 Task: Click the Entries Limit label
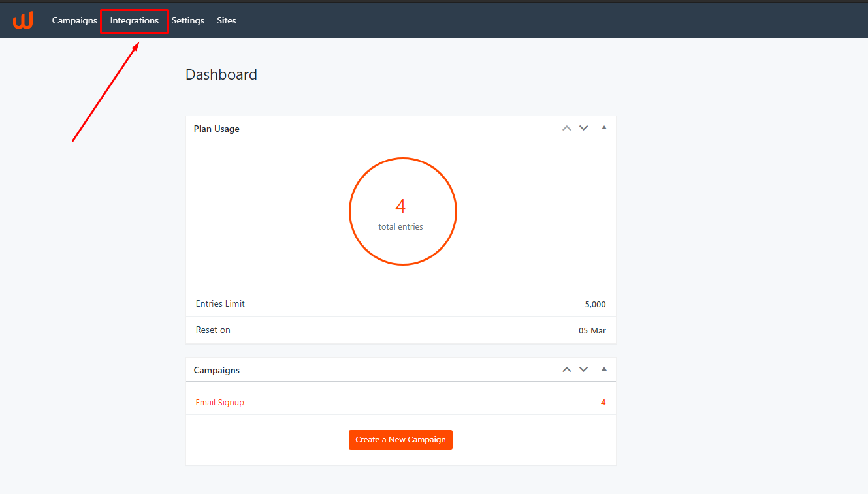[x=220, y=304]
